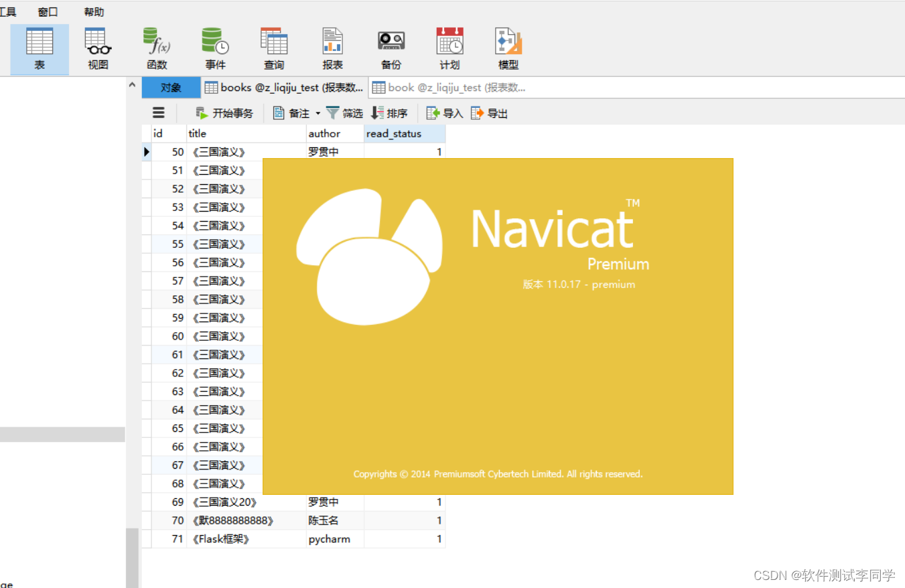Click the 导出 (Export) toolbar button
This screenshot has height=588, width=905.
click(x=490, y=113)
